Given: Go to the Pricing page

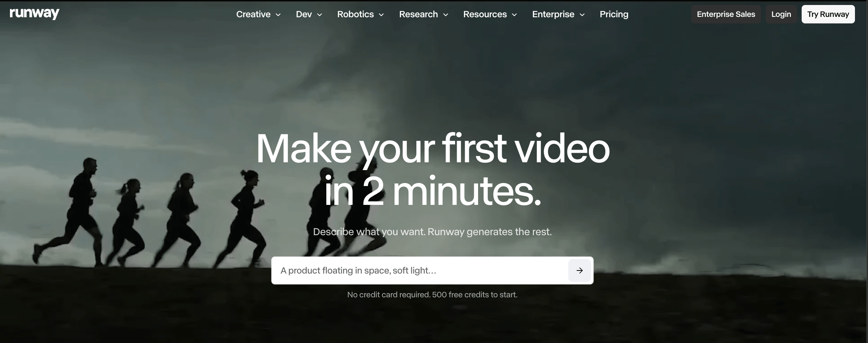Looking at the screenshot, I should click(x=614, y=14).
